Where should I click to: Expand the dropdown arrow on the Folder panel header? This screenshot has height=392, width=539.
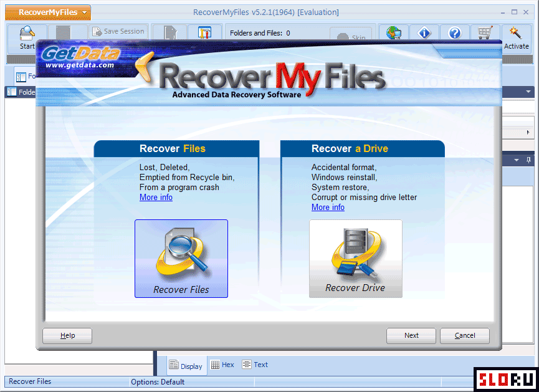coord(528,92)
